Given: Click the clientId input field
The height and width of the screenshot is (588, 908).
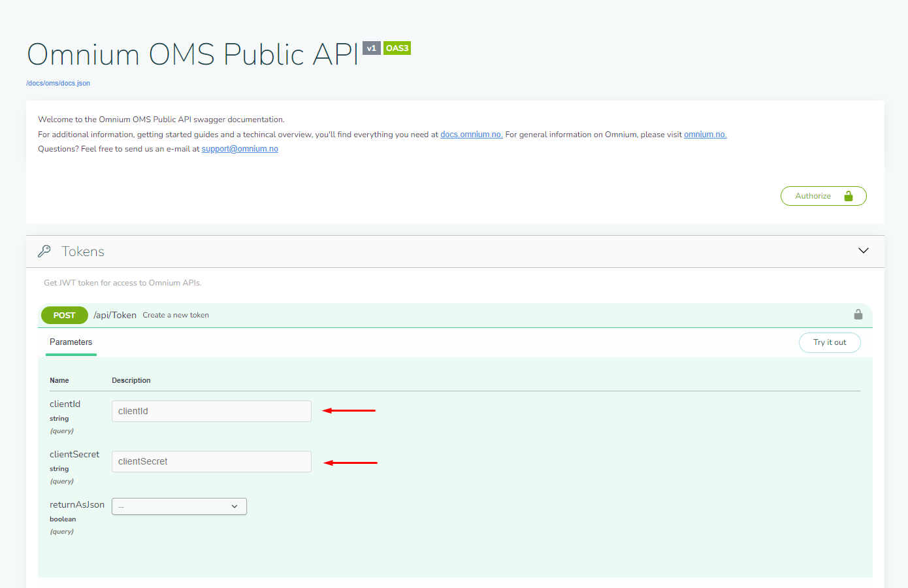Looking at the screenshot, I should coord(212,411).
